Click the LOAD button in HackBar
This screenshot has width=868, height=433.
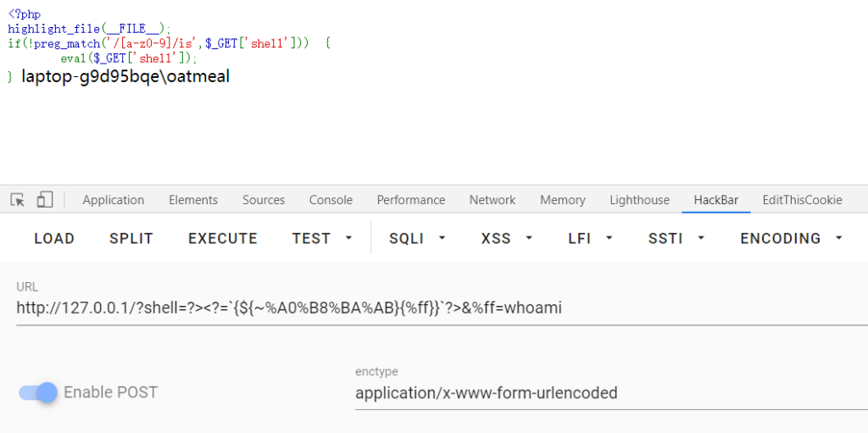[54, 239]
